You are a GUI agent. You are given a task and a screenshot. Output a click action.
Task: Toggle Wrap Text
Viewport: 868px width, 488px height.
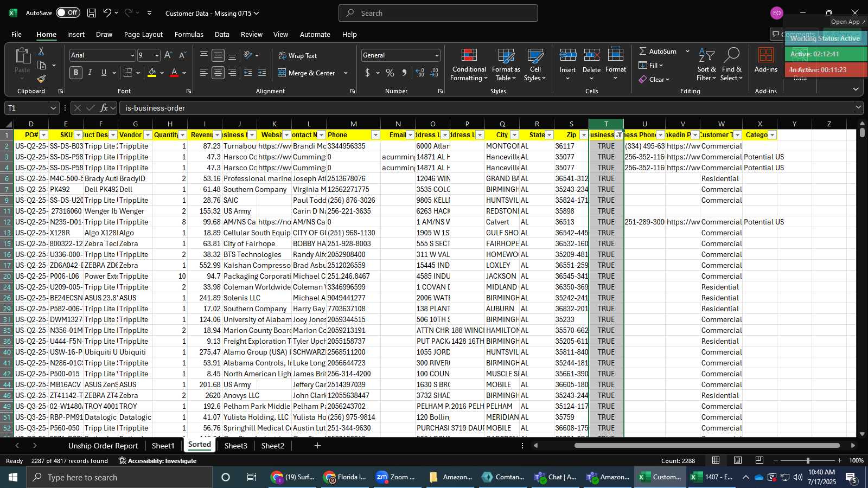(x=298, y=55)
